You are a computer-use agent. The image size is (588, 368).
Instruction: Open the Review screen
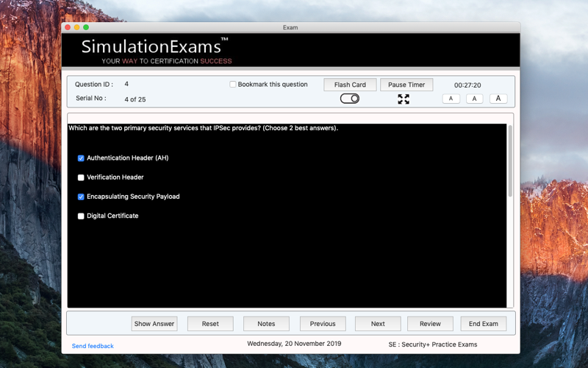[x=430, y=324]
